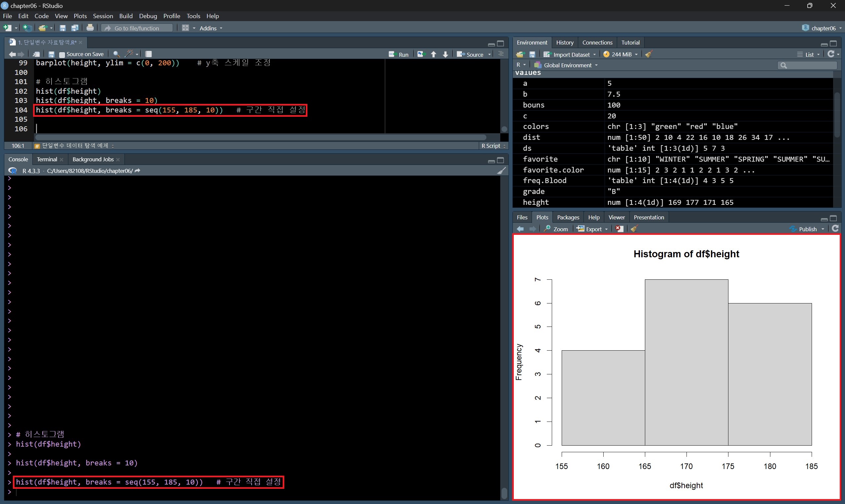
Task: Toggle the Source on Save checkbox
Action: coord(62,54)
